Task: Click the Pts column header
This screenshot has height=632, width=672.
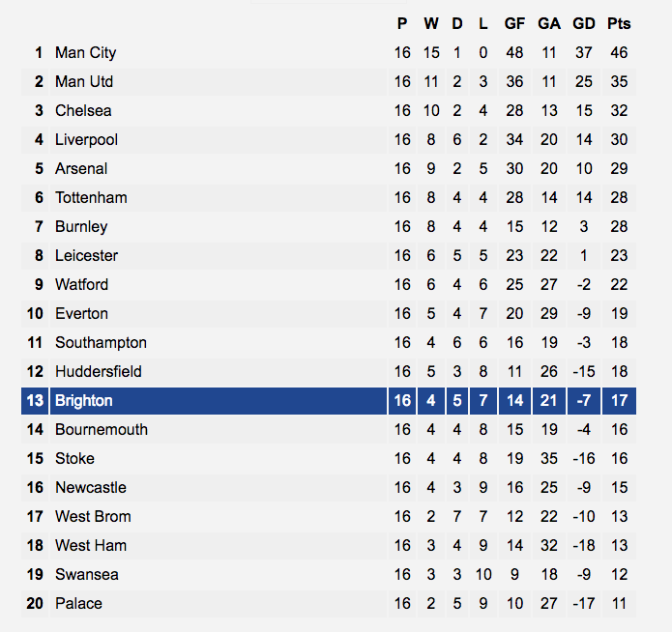Action: point(619,23)
